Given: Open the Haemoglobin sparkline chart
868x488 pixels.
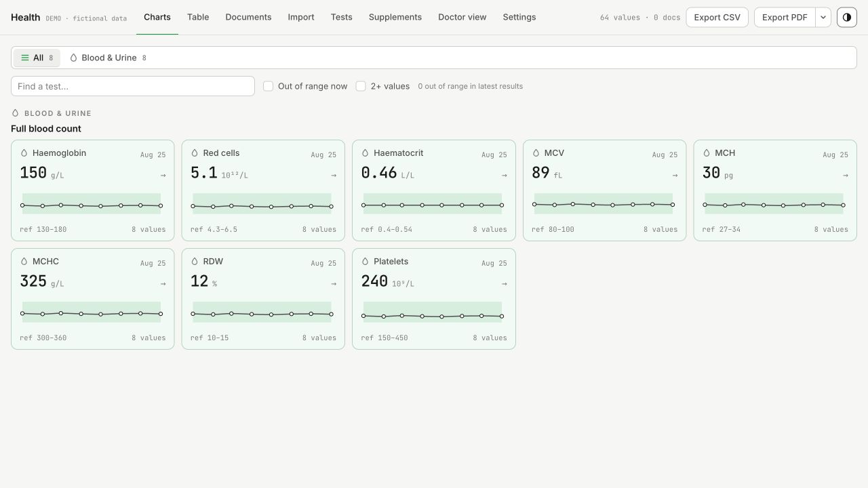Looking at the screenshot, I should click(92, 204).
